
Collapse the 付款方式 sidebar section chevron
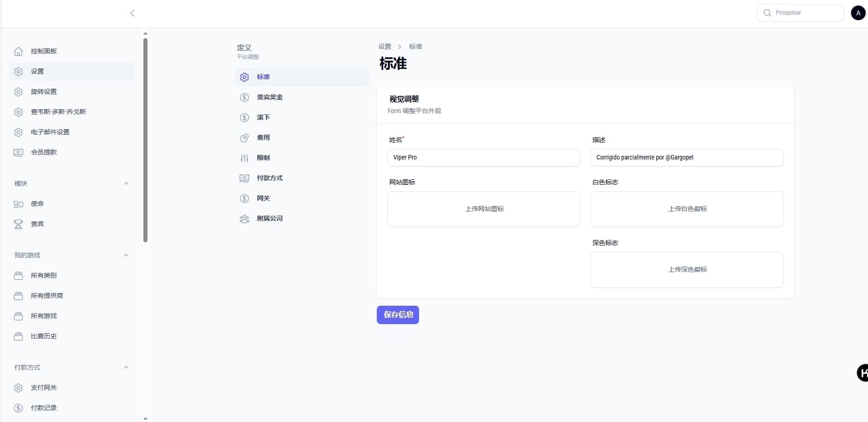coord(126,368)
